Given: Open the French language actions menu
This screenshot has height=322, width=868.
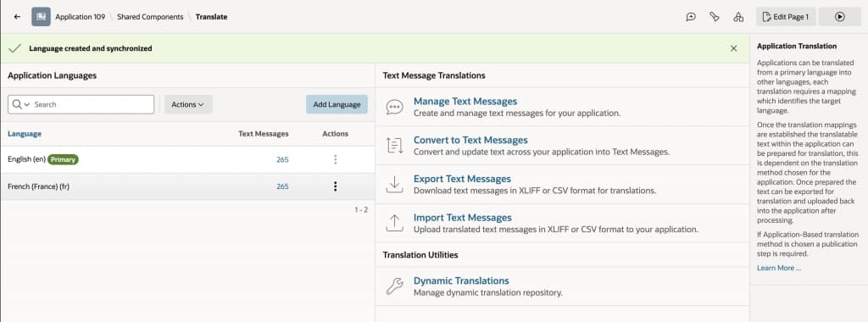Looking at the screenshot, I should [x=335, y=186].
